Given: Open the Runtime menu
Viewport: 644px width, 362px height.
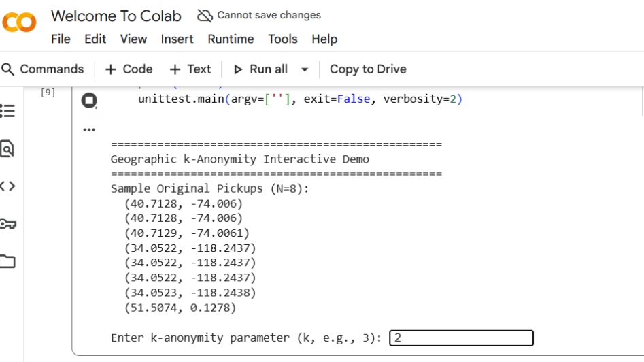Looking at the screenshot, I should coord(231,39).
